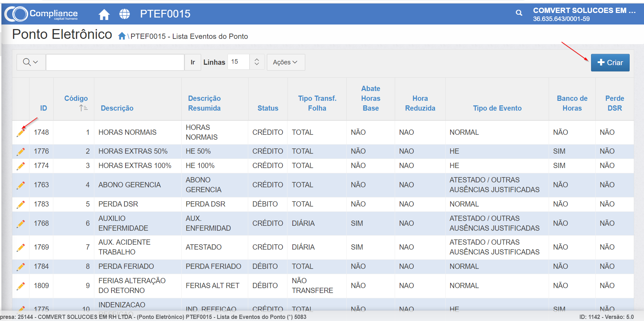Sort by Hora Reduzida column header
The image size is (644, 321).
420,103
